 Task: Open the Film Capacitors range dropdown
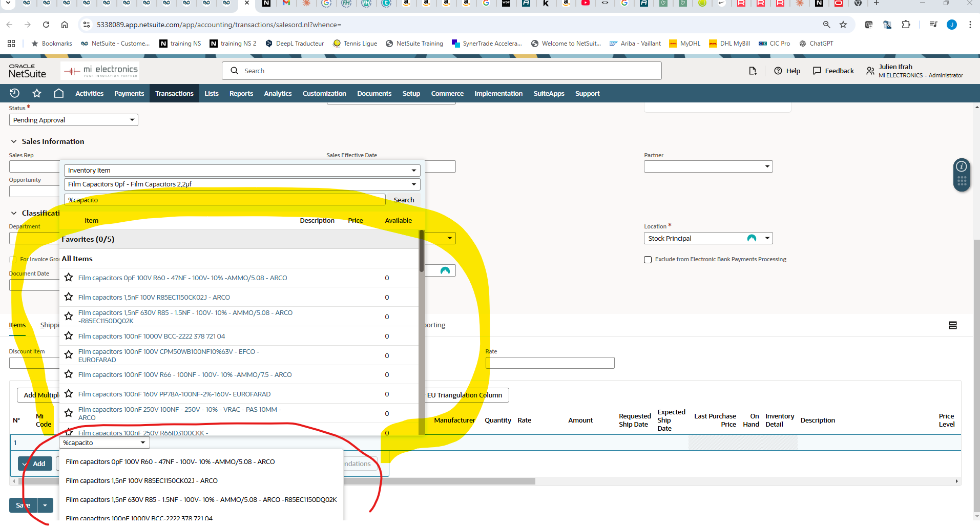pyautogui.click(x=242, y=184)
